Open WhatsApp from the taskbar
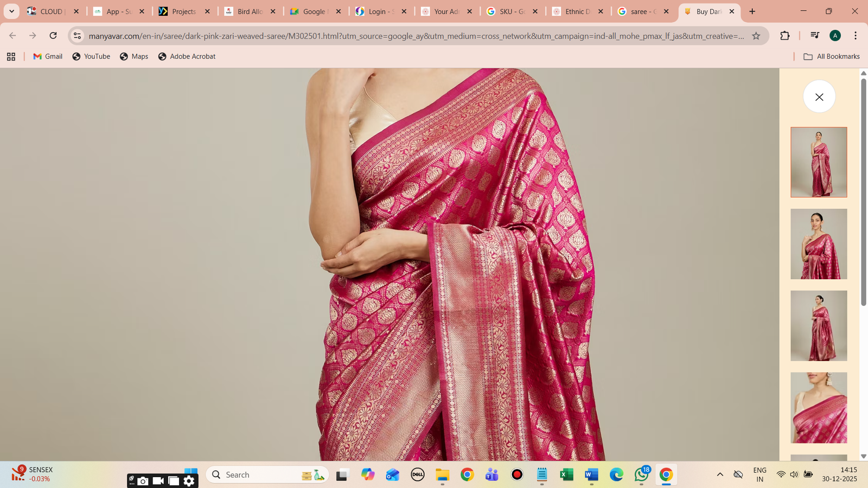 (641, 474)
